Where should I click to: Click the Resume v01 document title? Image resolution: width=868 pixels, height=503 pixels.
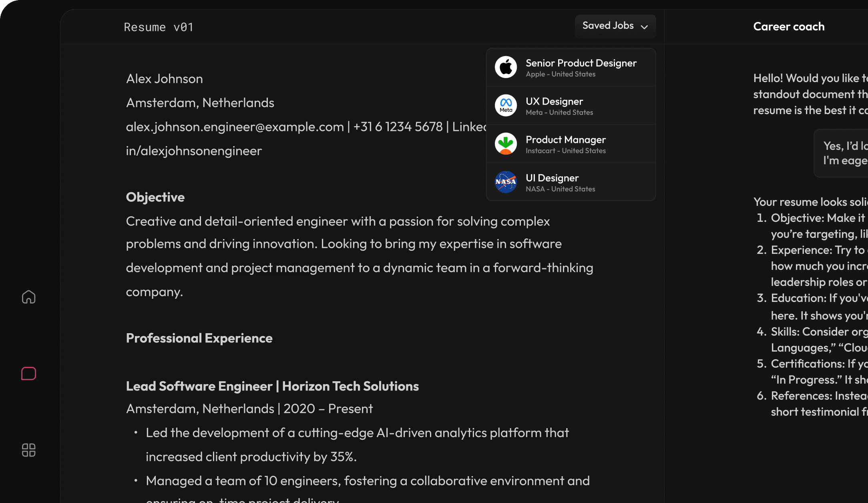(159, 27)
